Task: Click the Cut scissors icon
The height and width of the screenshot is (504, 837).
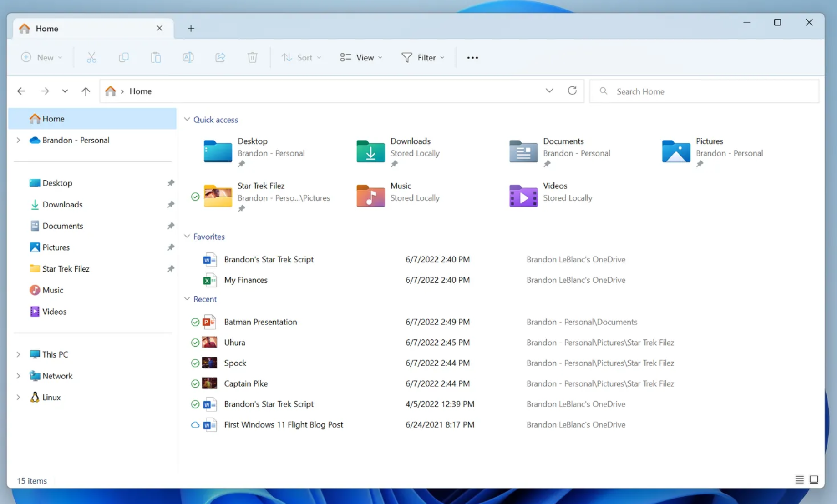Action: click(x=91, y=57)
